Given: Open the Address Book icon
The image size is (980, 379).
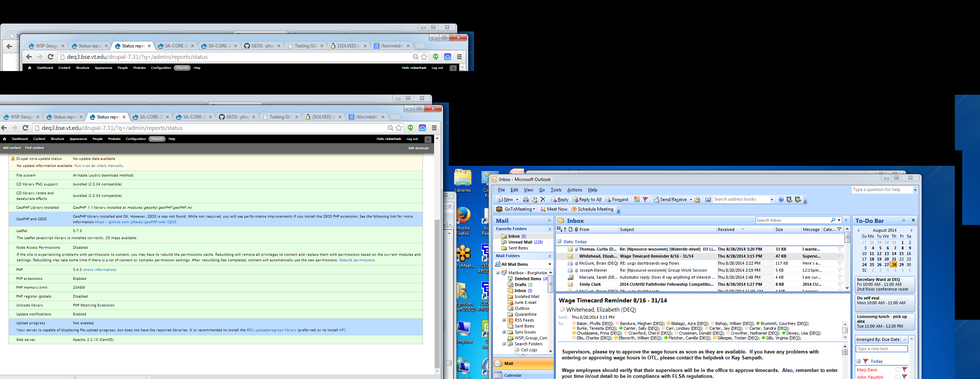Looking at the screenshot, I should click(708, 199).
